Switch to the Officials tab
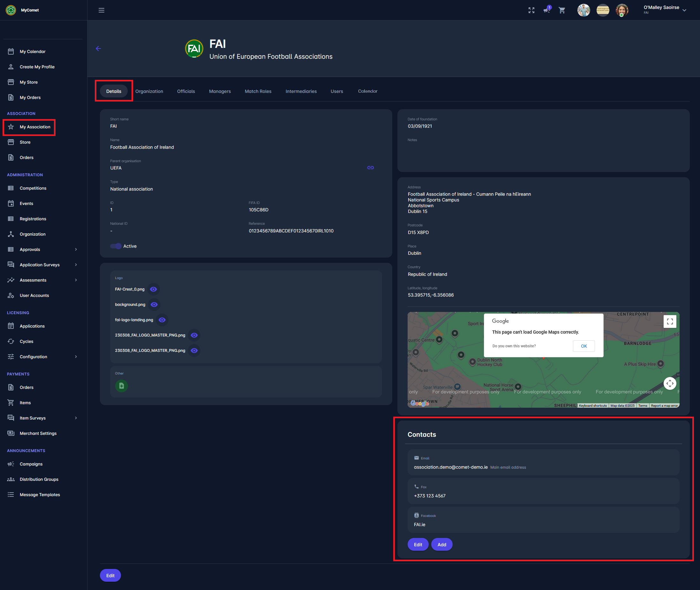700x590 pixels. point(186,91)
